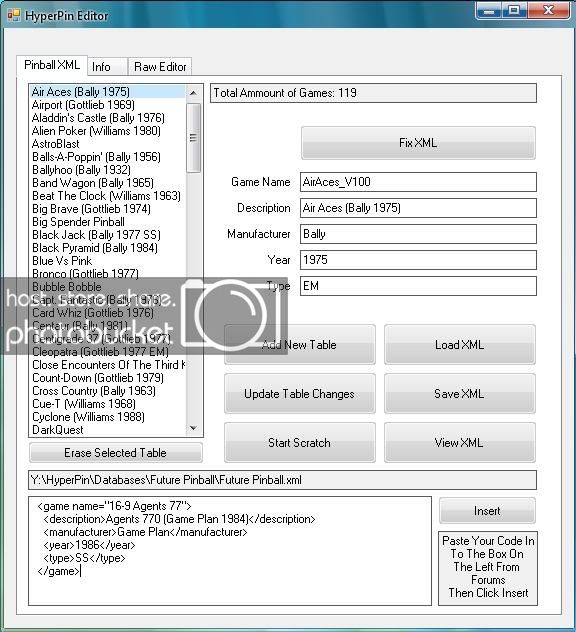The height and width of the screenshot is (632, 576).
Task: Switch to the Pinball XML tab
Action: [52, 65]
